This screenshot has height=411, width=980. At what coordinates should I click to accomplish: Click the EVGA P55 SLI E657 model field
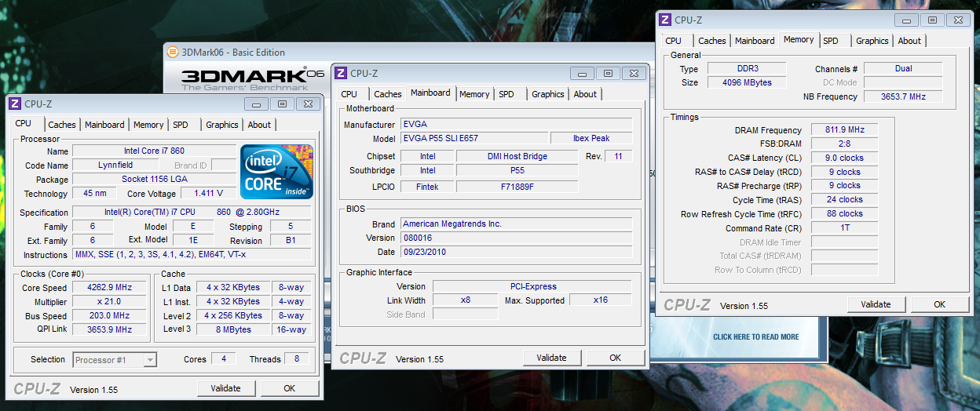click(473, 138)
